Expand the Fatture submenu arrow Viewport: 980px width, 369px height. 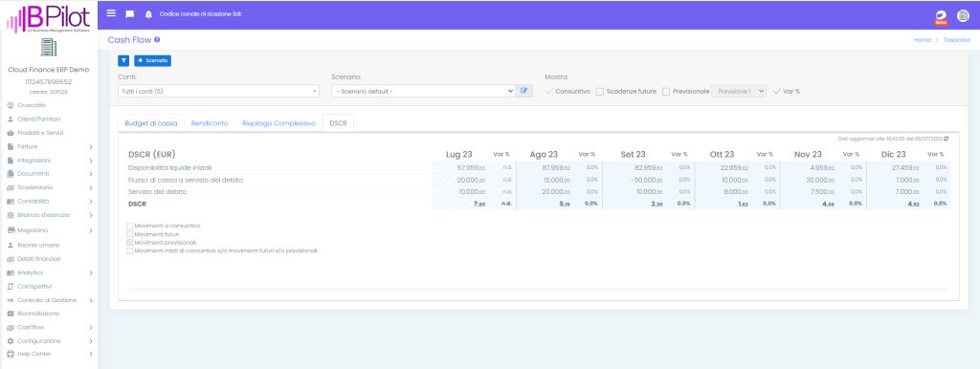click(x=91, y=146)
